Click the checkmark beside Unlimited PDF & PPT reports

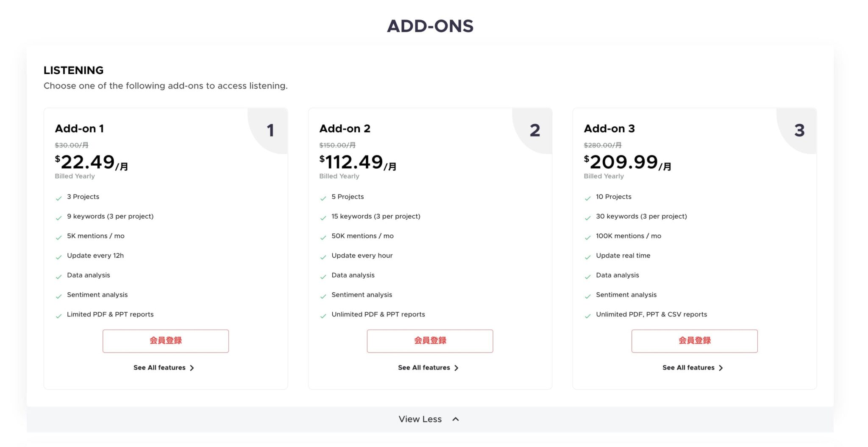point(323,315)
